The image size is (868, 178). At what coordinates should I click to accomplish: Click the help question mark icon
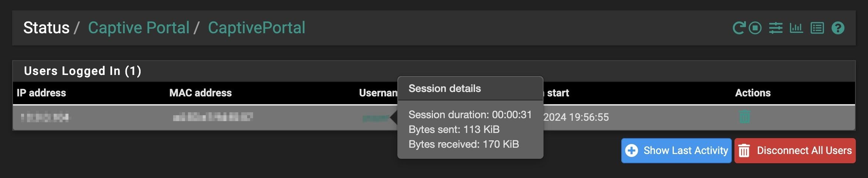point(838,28)
